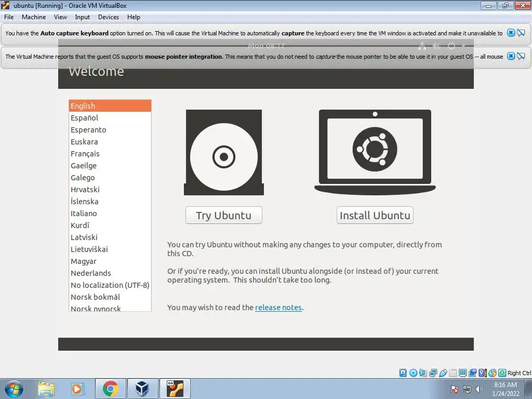The image size is (532, 399).
Task: Open Google Chrome from the taskbar
Action: tap(110, 389)
